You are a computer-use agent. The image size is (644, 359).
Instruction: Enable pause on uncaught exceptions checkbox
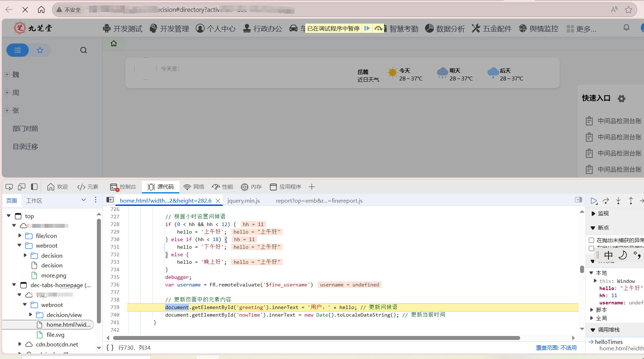592,240
